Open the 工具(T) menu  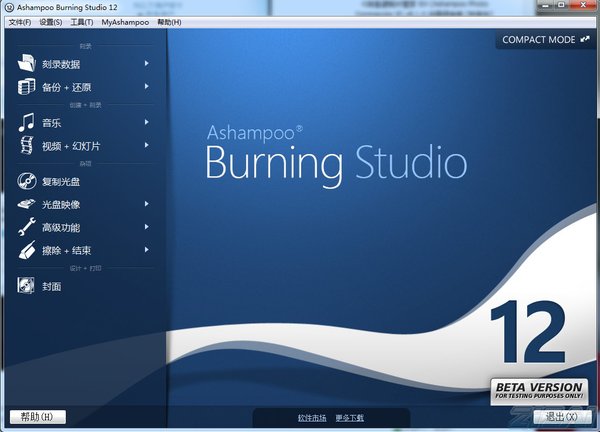[x=82, y=22]
